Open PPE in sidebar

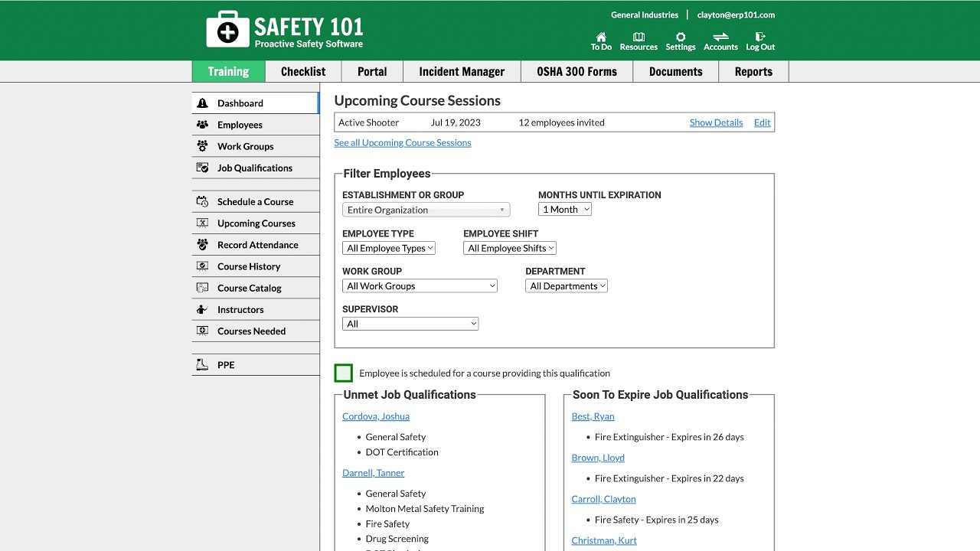[255, 365]
